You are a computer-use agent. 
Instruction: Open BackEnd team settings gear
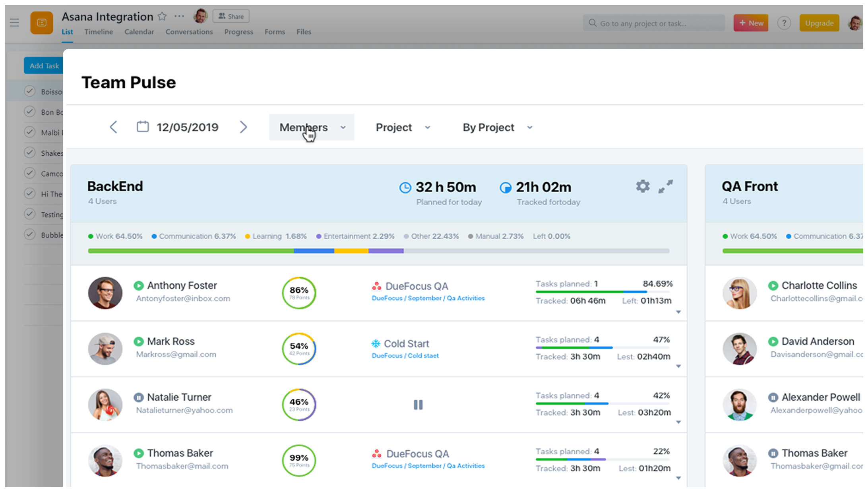click(642, 186)
